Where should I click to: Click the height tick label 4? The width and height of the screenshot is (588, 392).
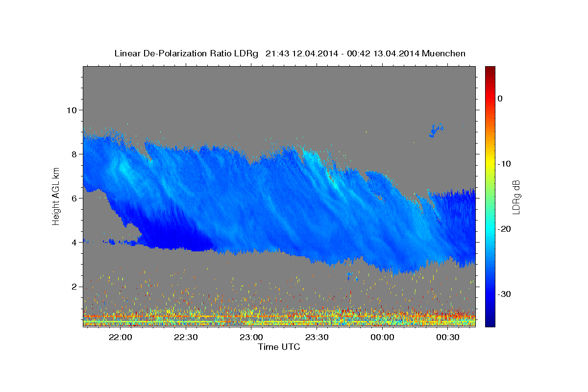coord(73,242)
